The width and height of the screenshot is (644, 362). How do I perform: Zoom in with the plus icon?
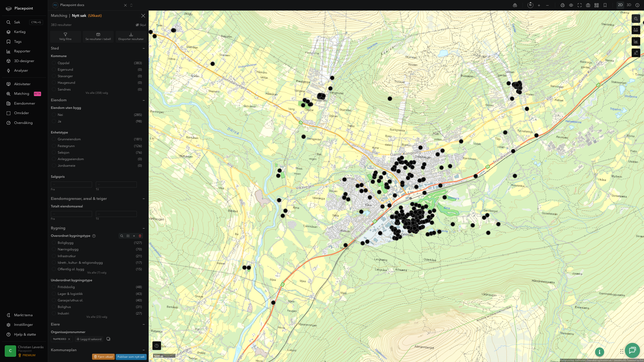pyautogui.click(x=539, y=5)
